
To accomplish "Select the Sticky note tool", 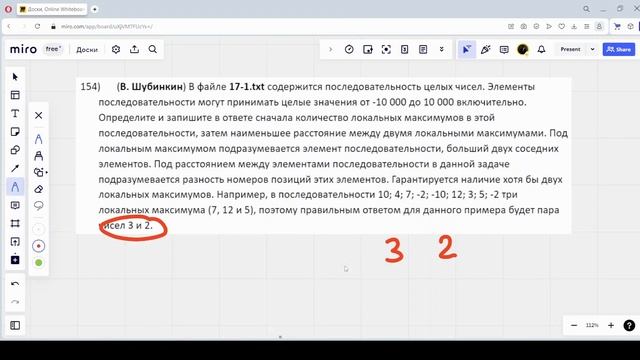I will (x=15, y=132).
